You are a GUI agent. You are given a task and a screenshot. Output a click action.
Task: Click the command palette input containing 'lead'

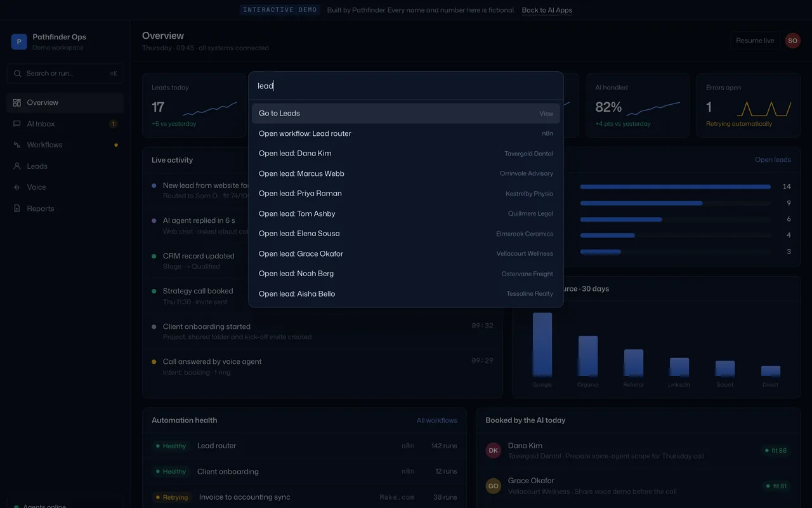tap(406, 86)
